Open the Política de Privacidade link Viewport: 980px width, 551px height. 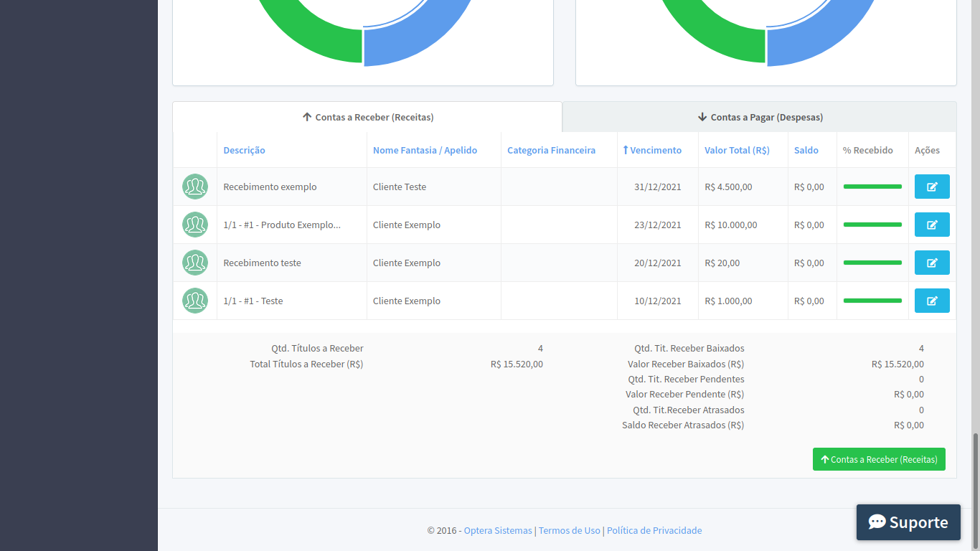654,530
